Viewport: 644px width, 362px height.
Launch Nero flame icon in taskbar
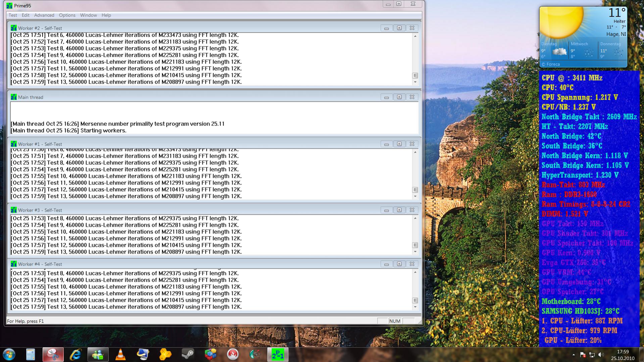click(x=233, y=355)
